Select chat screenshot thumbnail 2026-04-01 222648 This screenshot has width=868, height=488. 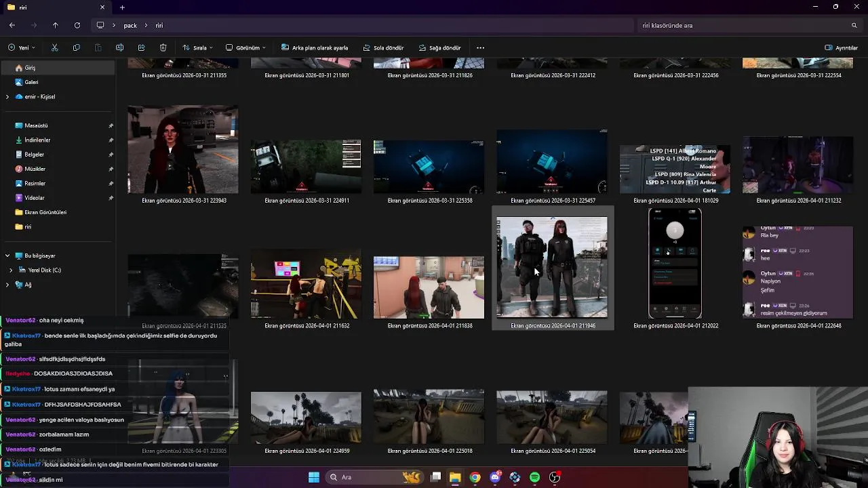pos(797,272)
